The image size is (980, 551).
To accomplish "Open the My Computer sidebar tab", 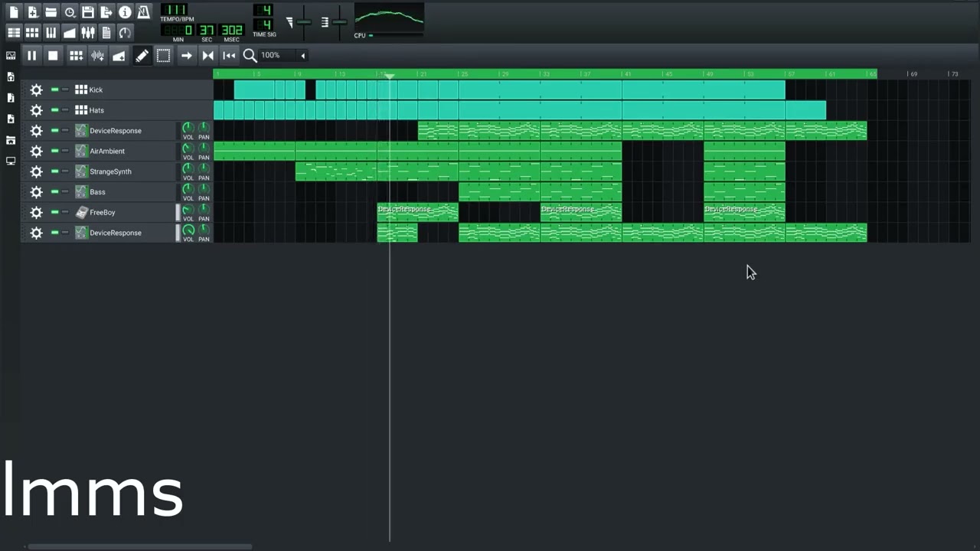I will [11, 161].
